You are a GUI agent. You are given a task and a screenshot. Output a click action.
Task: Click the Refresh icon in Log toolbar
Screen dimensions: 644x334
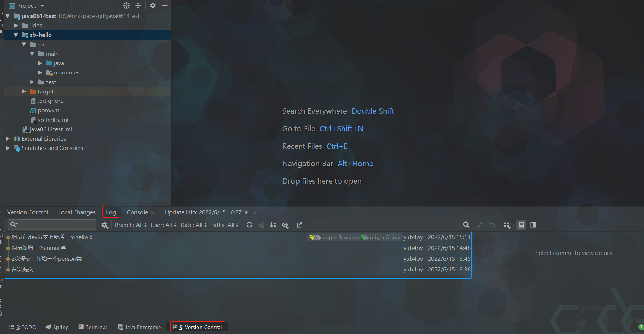[x=250, y=225]
